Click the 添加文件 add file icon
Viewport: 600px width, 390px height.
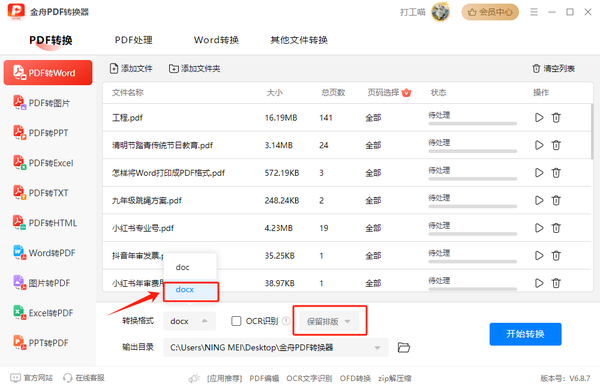pyautogui.click(x=114, y=69)
